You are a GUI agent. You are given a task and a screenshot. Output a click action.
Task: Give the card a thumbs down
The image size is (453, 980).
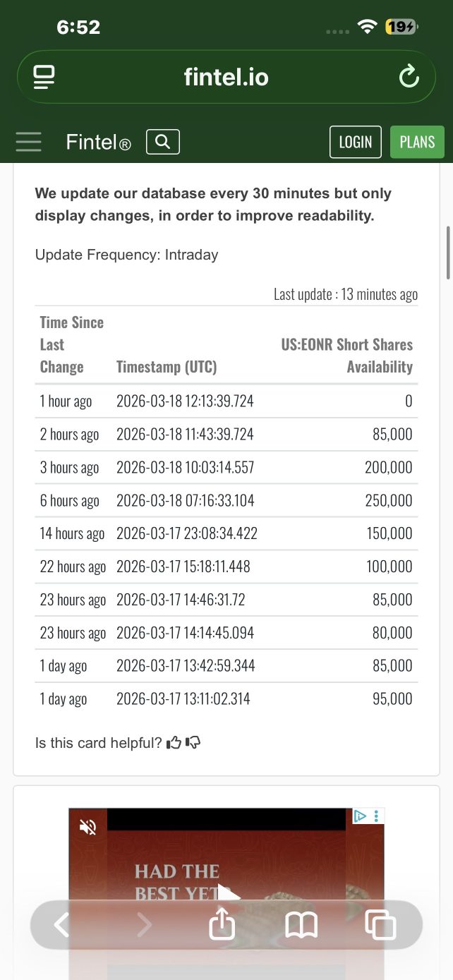coord(193,742)
